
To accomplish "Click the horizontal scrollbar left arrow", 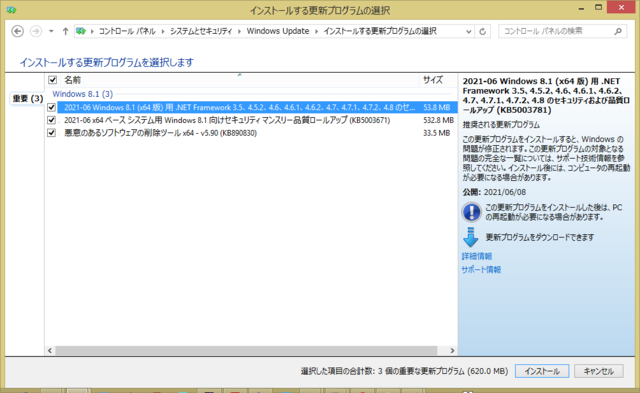I will point(50,350).
